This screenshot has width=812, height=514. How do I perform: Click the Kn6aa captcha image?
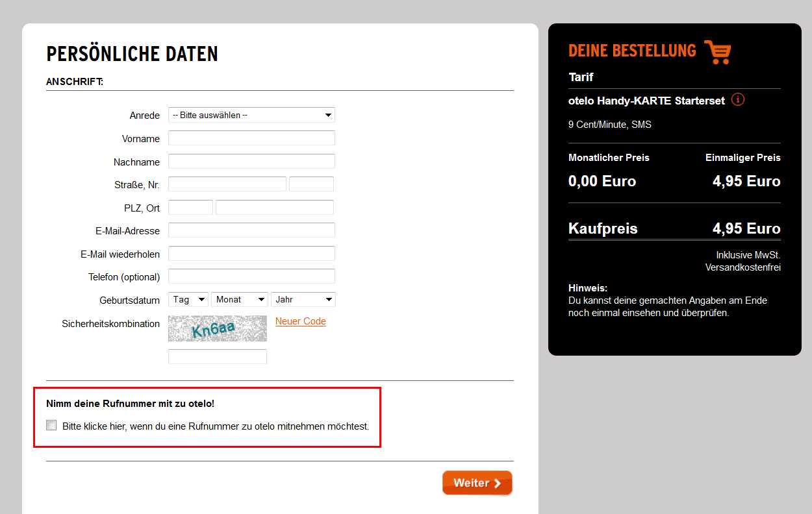218,328
